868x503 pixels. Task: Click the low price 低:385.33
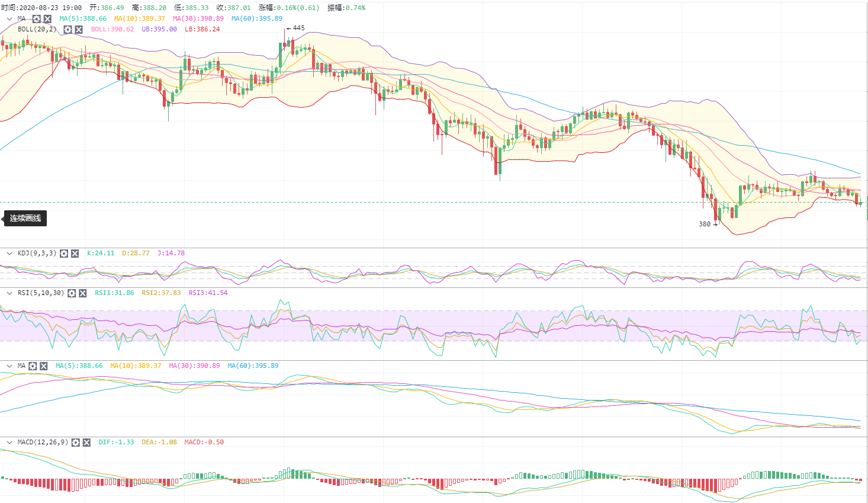tap(191, 8)
